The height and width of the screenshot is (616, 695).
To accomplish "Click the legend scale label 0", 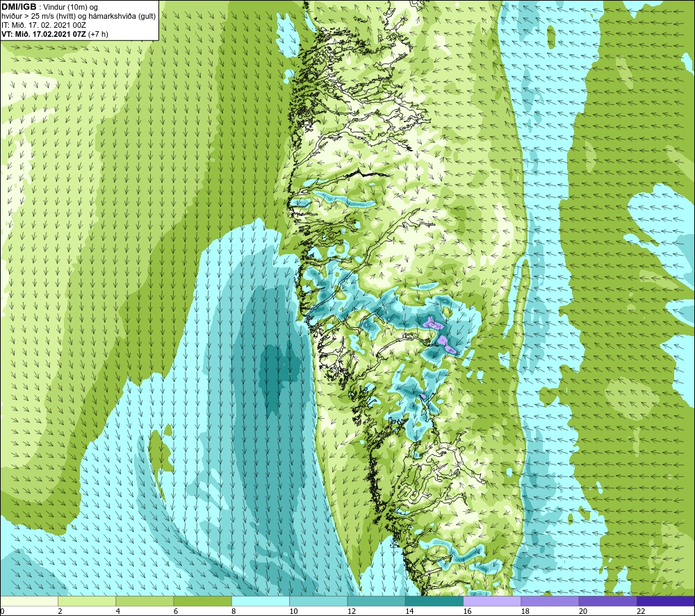I will point(2,611).
